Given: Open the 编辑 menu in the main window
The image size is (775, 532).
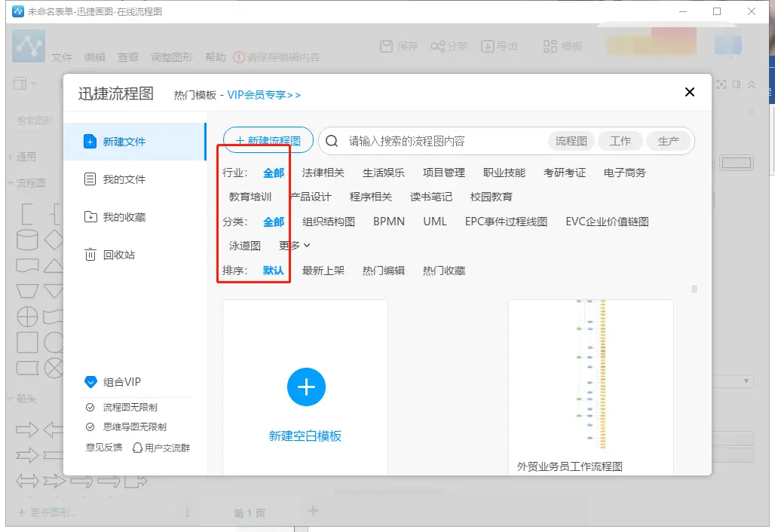Looking at the screenshot, I should [x=95, y=57].
